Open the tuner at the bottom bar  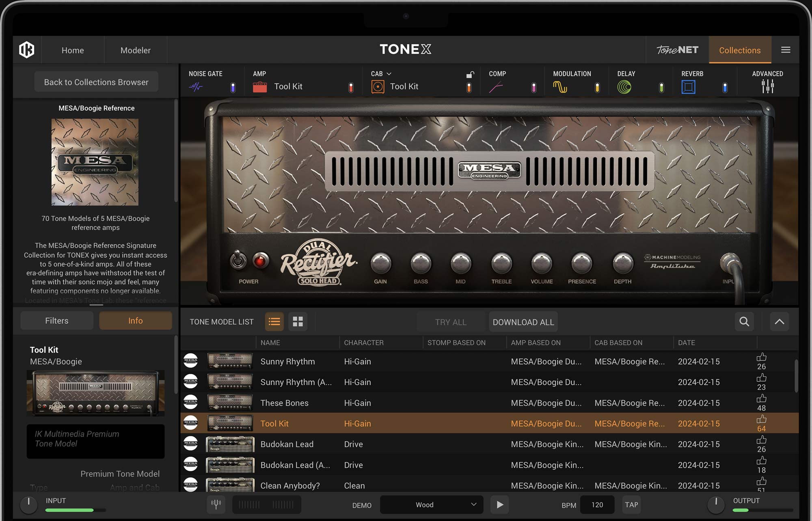216,504
